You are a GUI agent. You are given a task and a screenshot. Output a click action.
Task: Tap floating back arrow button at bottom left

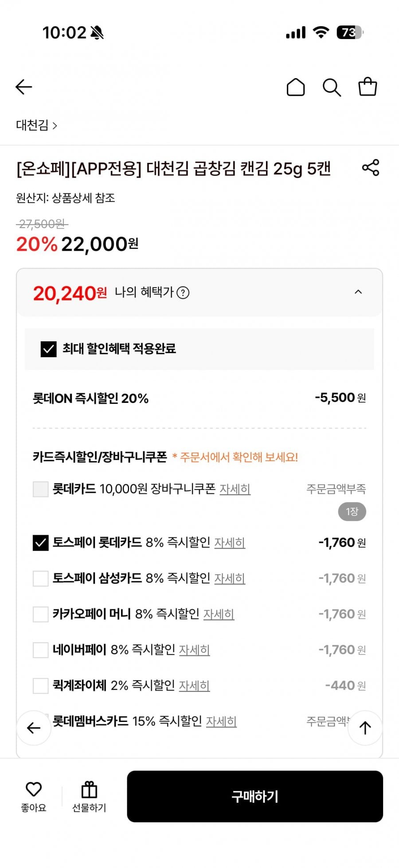(x=34, y=728)
